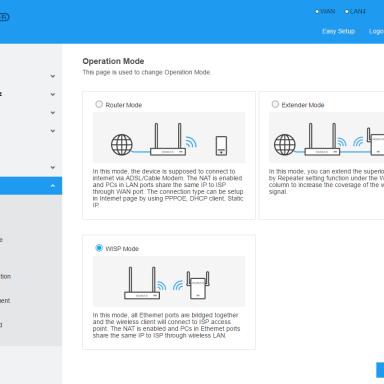Click the Logout link in header
384x384 pixels.
(376, 31)
